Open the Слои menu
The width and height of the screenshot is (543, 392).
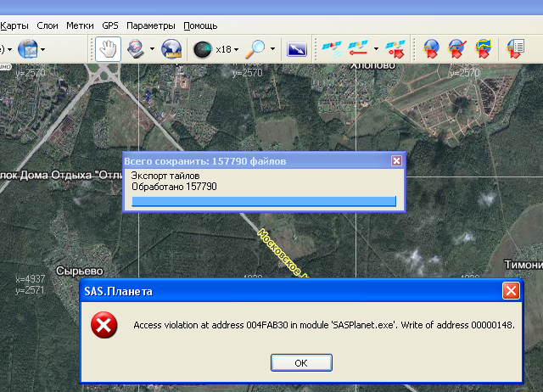47,25
